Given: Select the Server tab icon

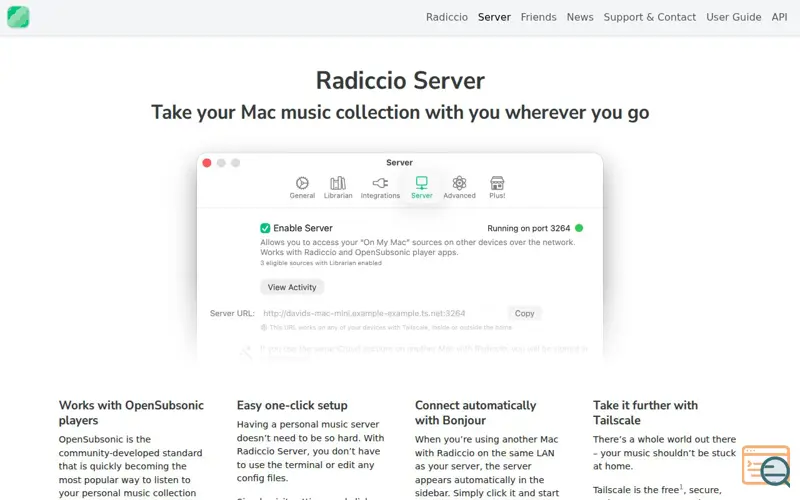Looking at the screenshot, I should pos(421,183).
